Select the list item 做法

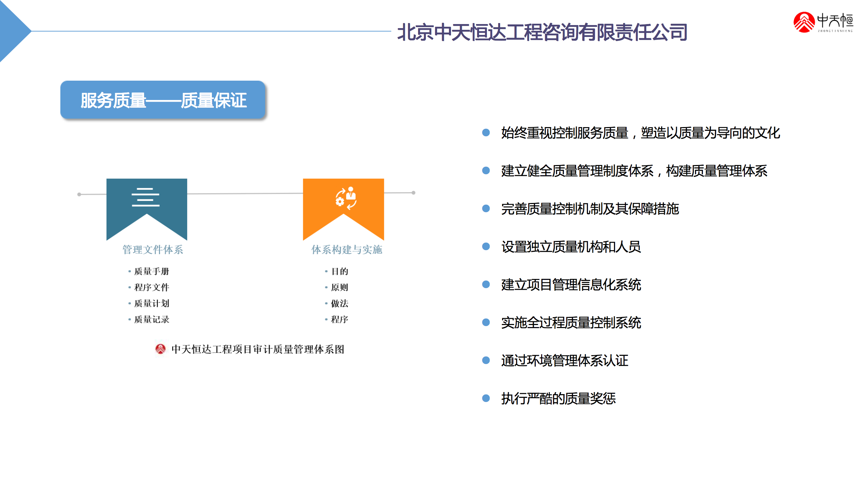click(339, 303)
